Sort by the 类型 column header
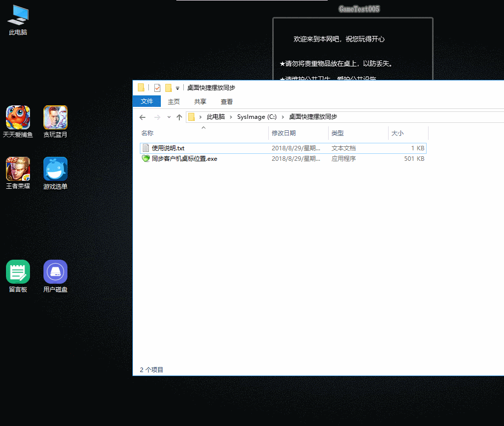Screen dimensions: 504x426 358,133
